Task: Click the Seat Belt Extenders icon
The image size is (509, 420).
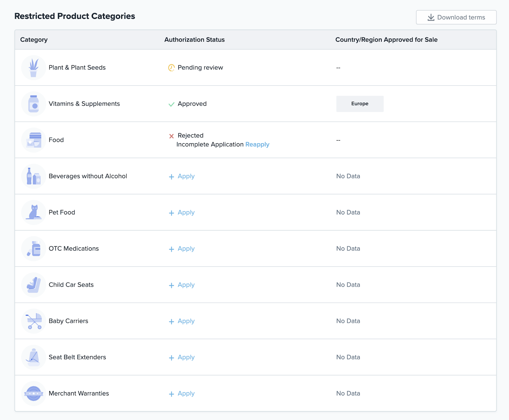Action: 33,357
